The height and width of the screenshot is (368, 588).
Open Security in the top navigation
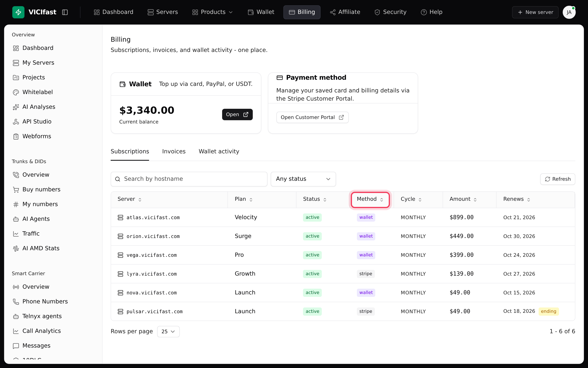click(390, 12)
